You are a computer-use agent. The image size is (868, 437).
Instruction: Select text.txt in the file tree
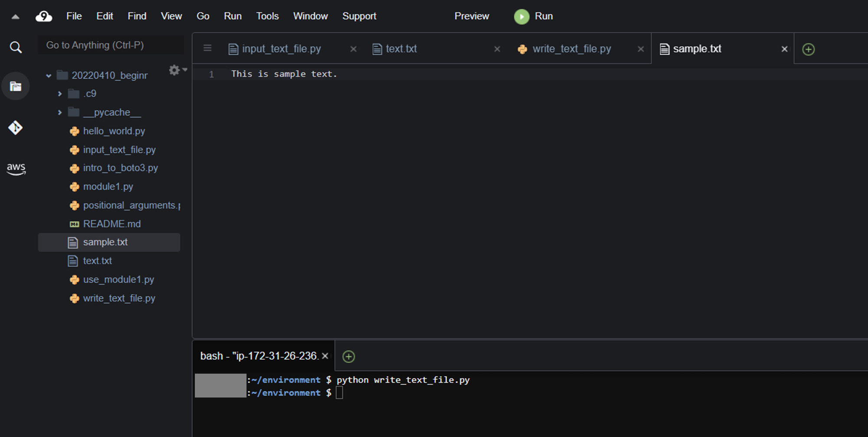(x=98, y=261)
